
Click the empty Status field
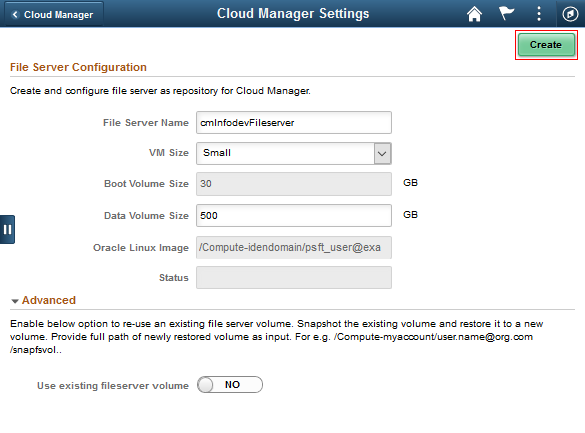[294, 277]
